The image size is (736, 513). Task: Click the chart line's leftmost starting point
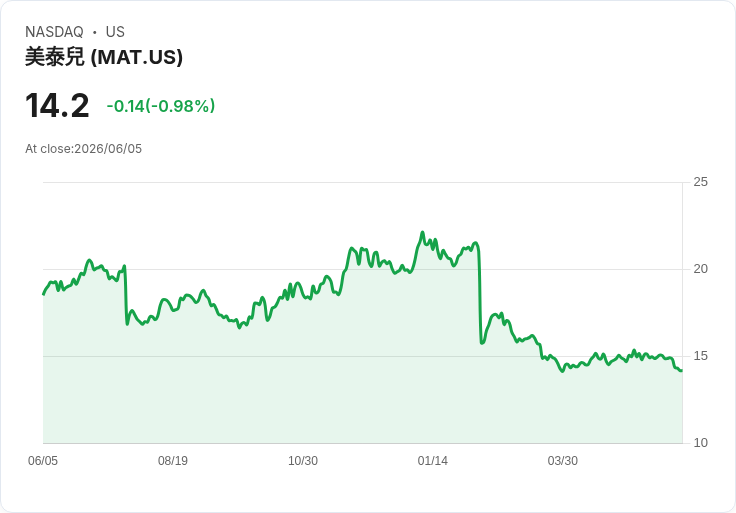[44, 294]
